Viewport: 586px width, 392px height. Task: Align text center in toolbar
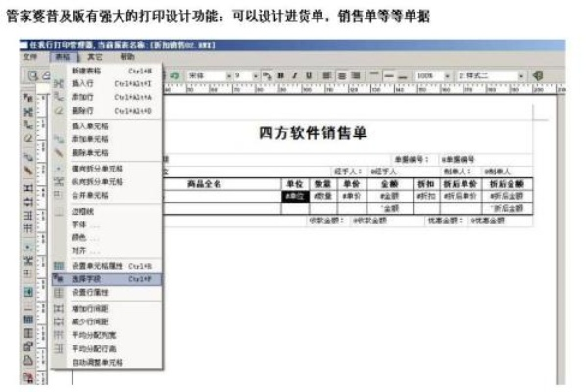(342, 75)
